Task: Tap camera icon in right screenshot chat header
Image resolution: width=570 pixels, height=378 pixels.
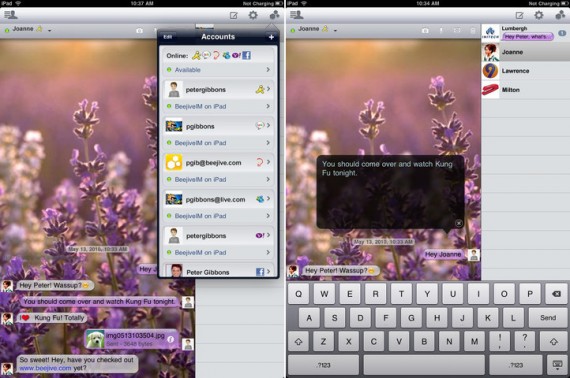Action: click(425, 31)
